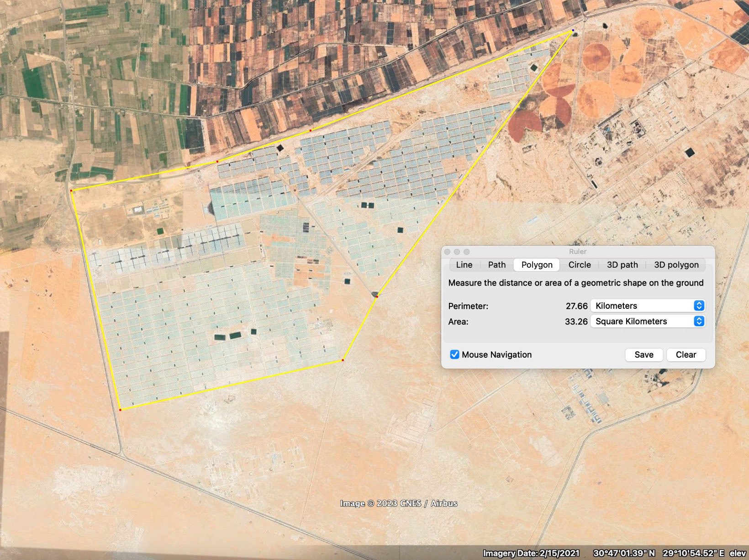This screenshot has width=749, height=560.
Task: Select the 3D polygon tab
Action: coord(676,264)
